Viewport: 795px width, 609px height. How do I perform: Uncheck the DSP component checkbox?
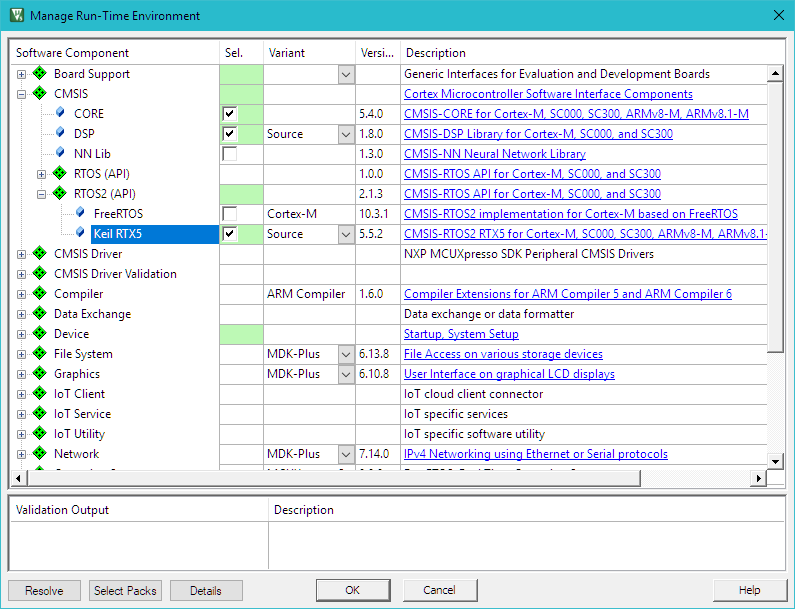[230, 133]
